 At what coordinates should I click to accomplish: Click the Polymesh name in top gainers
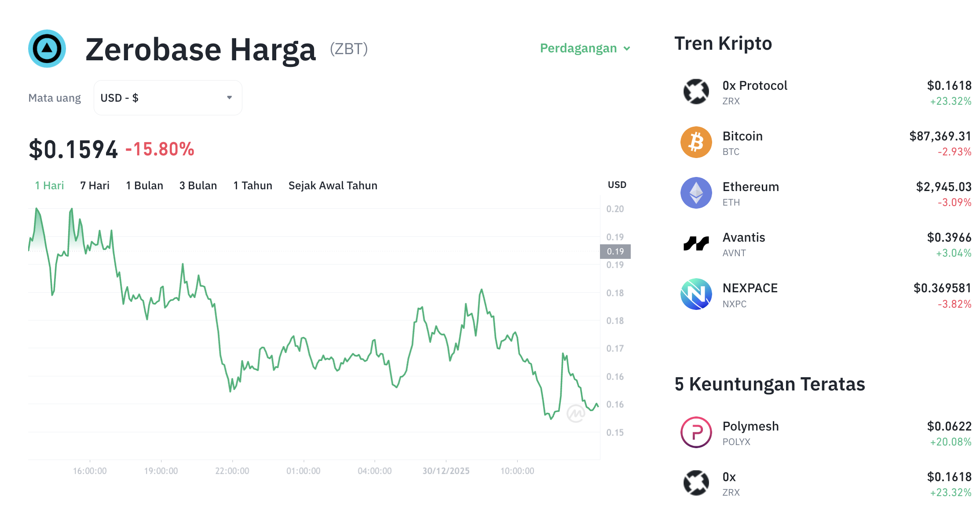750,426
